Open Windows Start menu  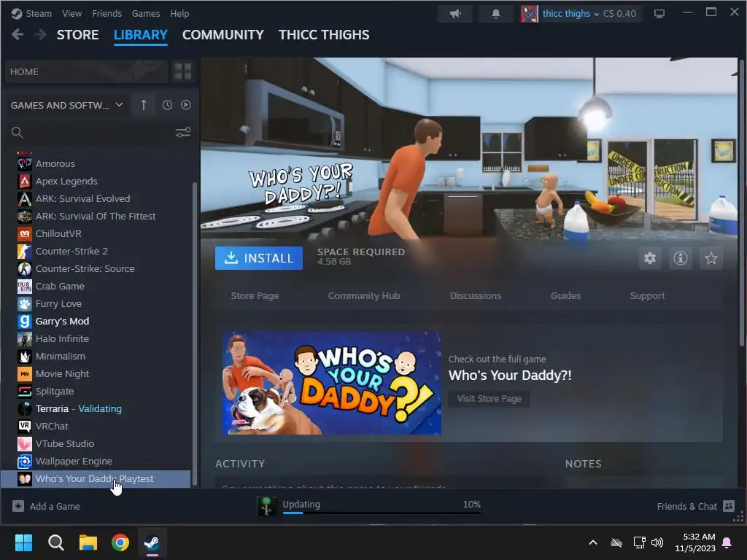pos(23,542)
